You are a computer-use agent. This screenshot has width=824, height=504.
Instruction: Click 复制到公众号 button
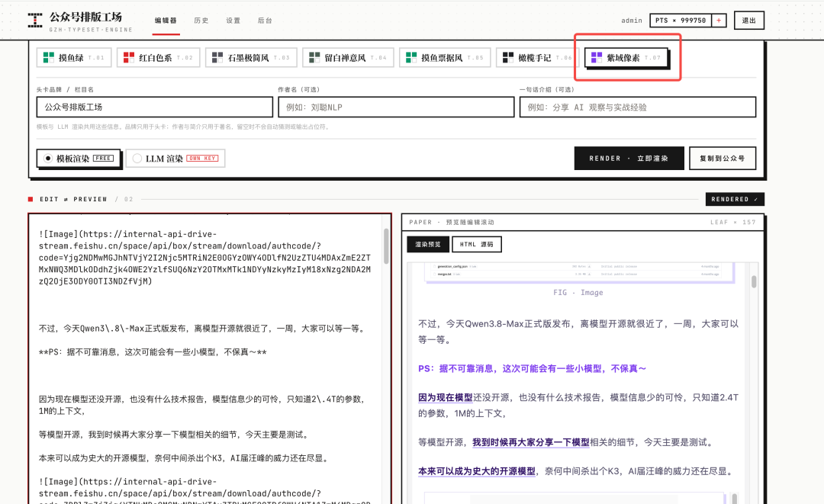click(723, 158)
